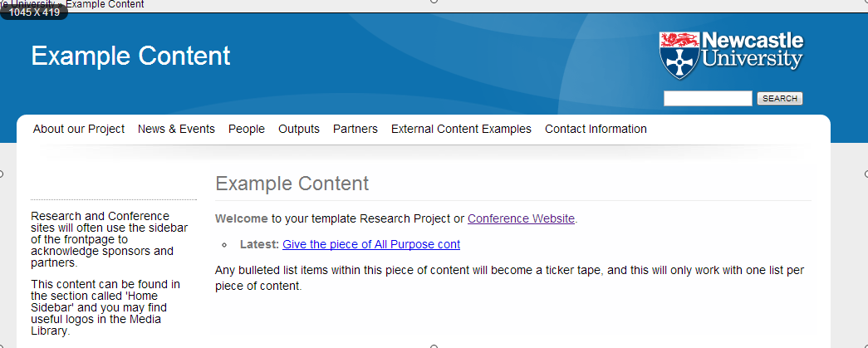Click the left edge resize handle
This screenshot has width=868, height=348.
pos(2,174)
